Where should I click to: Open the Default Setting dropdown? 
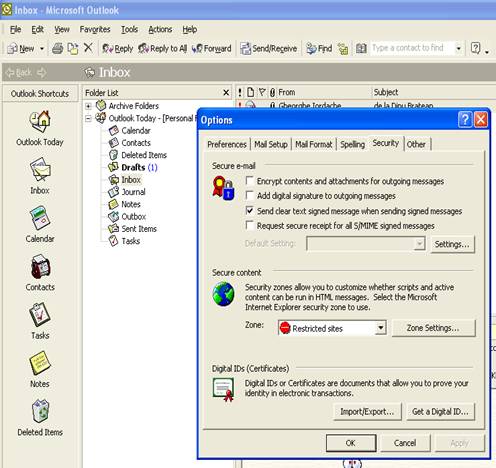click(x=419, y=244)
